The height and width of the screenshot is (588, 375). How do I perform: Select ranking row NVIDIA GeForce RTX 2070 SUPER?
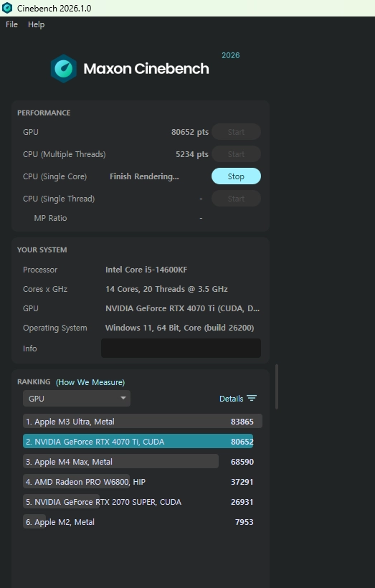point(138,502)
